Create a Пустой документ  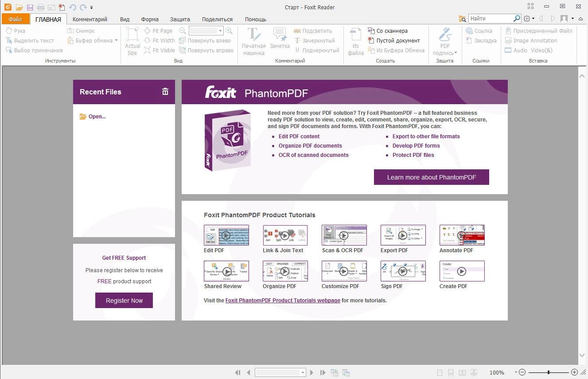point(394,40)
